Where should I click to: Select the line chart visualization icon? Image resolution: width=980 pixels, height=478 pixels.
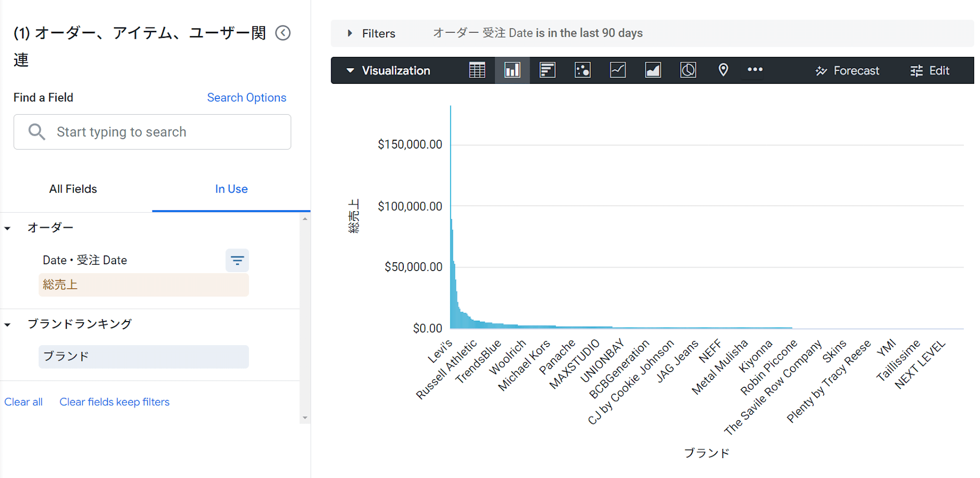click(618, 70)
